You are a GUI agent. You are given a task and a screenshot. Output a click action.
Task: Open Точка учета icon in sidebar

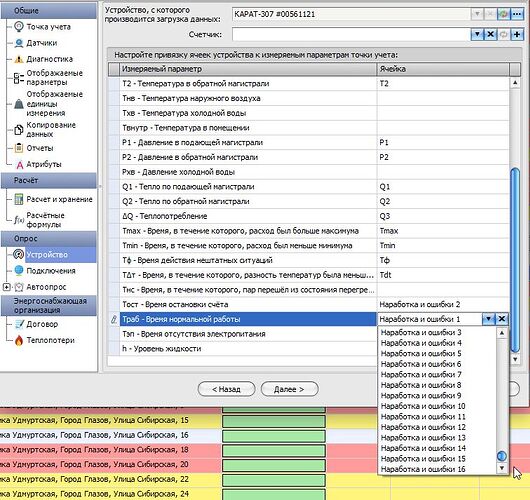pos(19,27)
